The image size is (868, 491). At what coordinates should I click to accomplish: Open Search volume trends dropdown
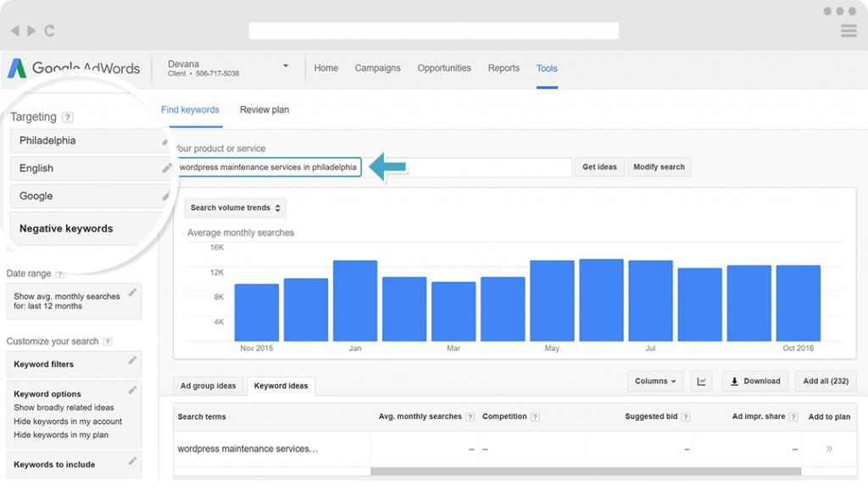tap(235, 208)
